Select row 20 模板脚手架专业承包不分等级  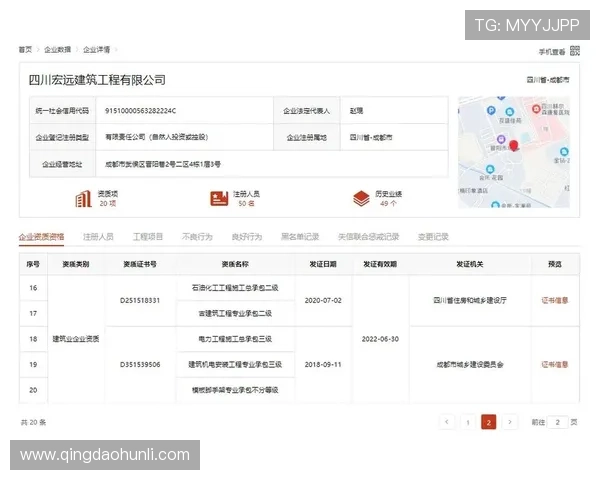(235, 390)
